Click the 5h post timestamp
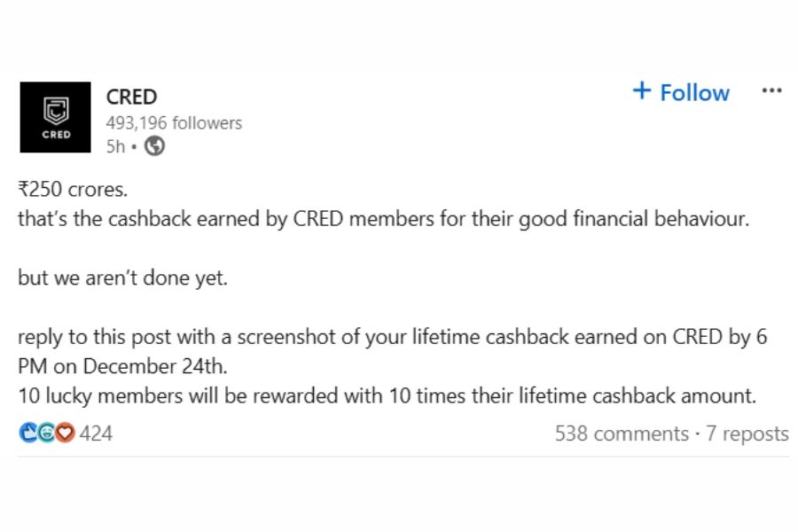Image resolution: width=798 pixels, height=532 pixels. coord(115,147)
